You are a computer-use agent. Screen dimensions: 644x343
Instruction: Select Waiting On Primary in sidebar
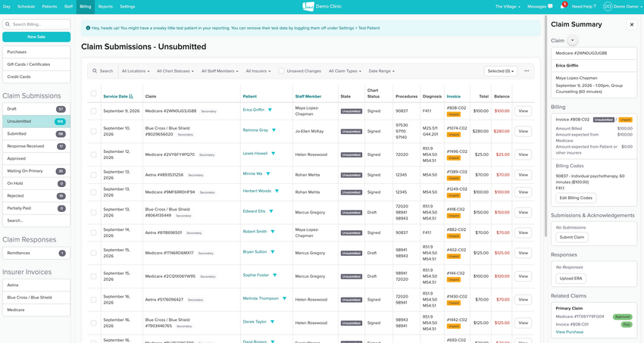click(36, 171)
